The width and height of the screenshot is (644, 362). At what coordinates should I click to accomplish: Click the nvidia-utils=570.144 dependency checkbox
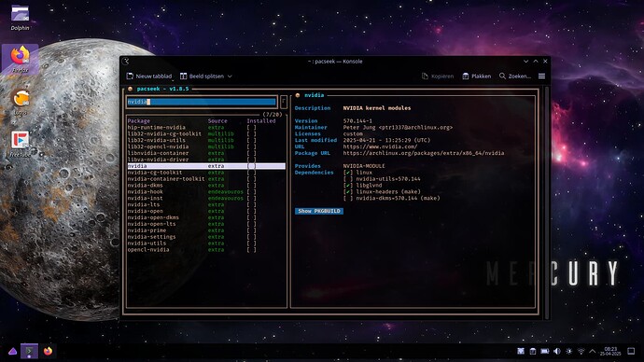348,179
